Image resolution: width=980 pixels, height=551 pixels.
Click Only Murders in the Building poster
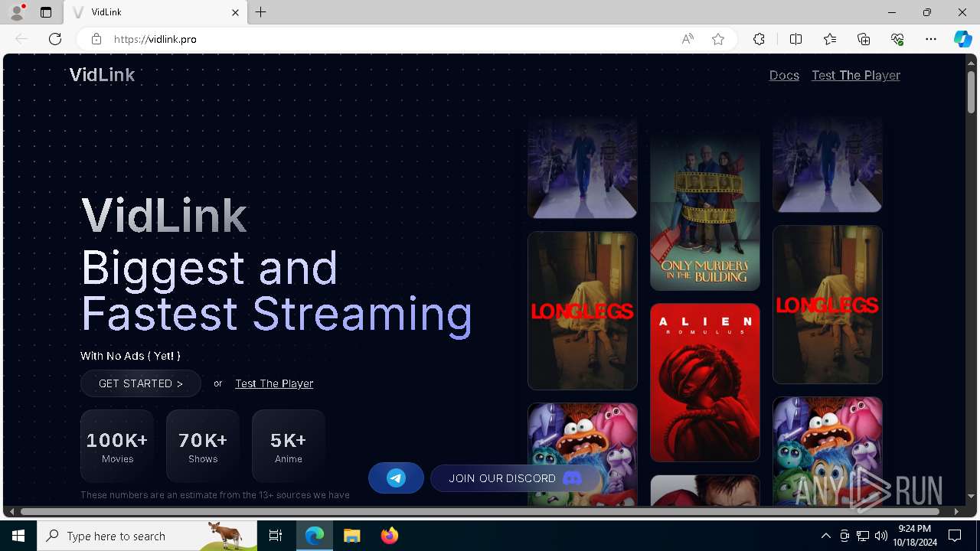click(705, 210)
